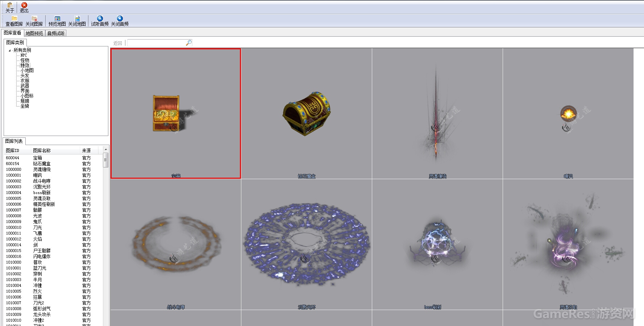Screen dimensions: 644x326
Task: Open 查看图库 view gallery icon
Action: click(14, 18)
